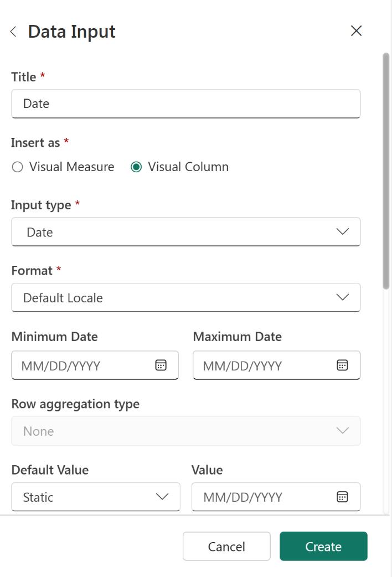Viewport: 392px width, 577px height.
Task: Open the Value field calendar picker
Action: pyautogui.click(x=342, y=497)
